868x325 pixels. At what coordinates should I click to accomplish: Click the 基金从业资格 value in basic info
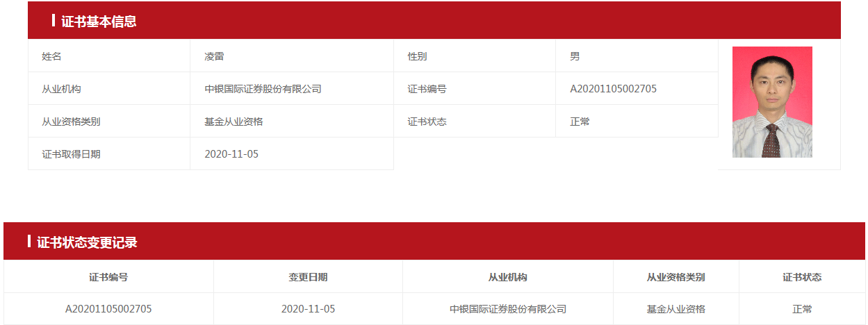234,122
